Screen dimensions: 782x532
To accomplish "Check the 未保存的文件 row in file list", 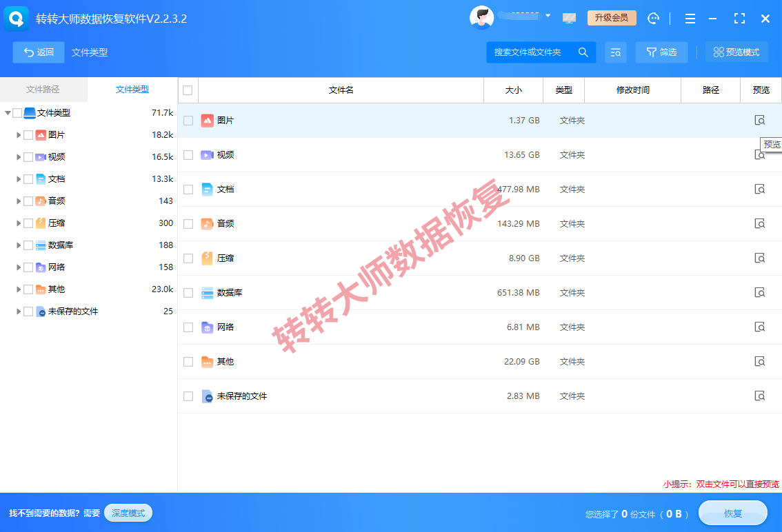I will (x=188, y=396).
